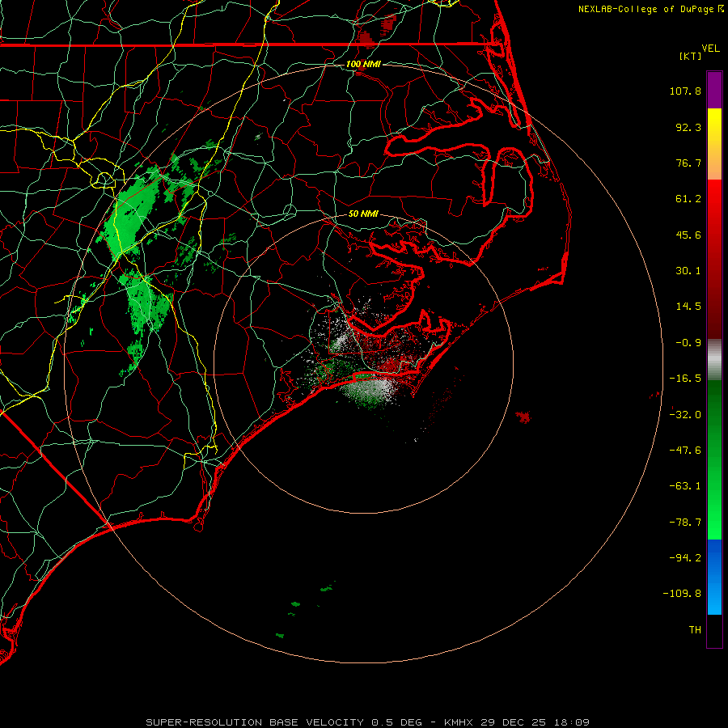Select the 50 NMI range ring label
Image resolution: width=728 pixels, height=728 pixels.
pyautogui.click(x=363, y=214)
